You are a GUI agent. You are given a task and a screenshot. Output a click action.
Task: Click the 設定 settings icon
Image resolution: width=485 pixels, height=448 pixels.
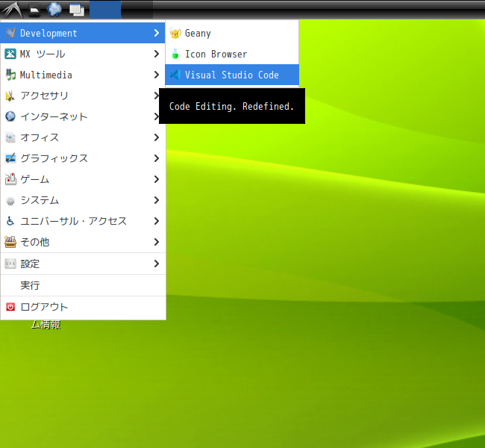tap(10, 264)
